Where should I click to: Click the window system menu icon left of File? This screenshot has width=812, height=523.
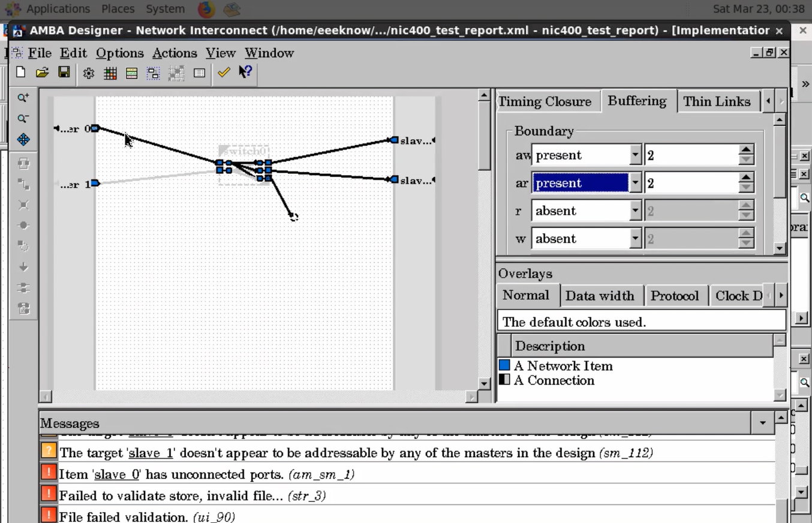[17, 53]
